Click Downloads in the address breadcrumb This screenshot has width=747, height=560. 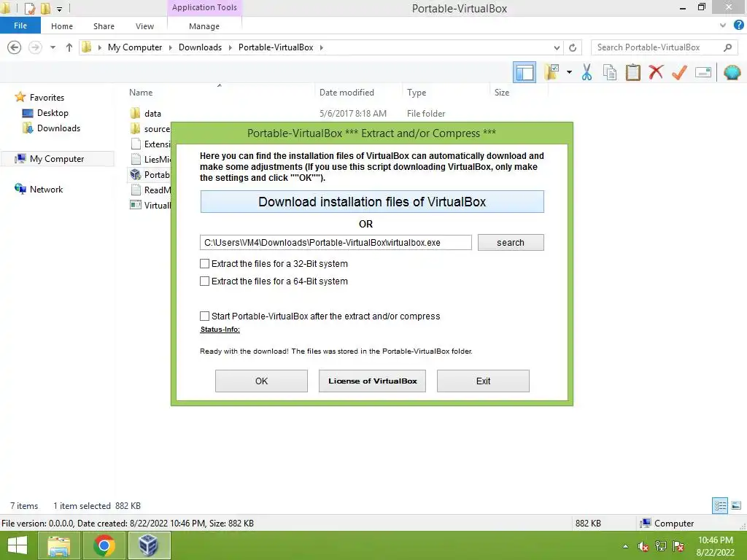(x=200, y=47)
